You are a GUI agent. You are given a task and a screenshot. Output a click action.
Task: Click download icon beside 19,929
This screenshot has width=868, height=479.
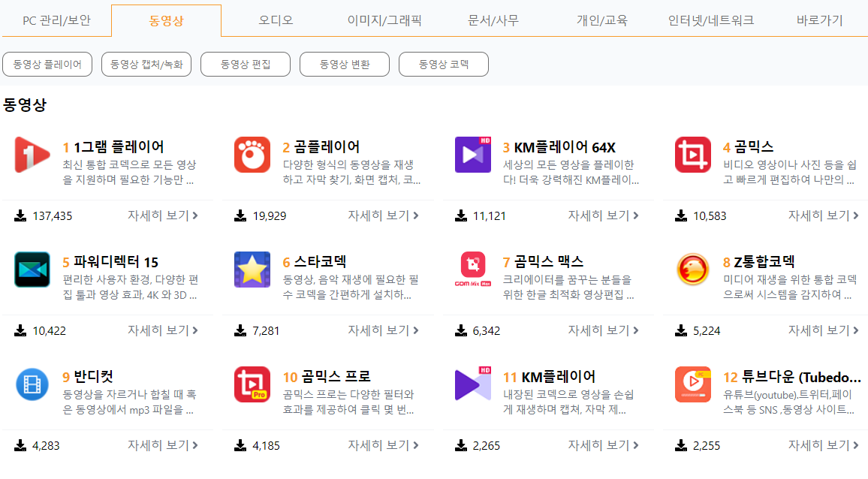click(240, 215)
